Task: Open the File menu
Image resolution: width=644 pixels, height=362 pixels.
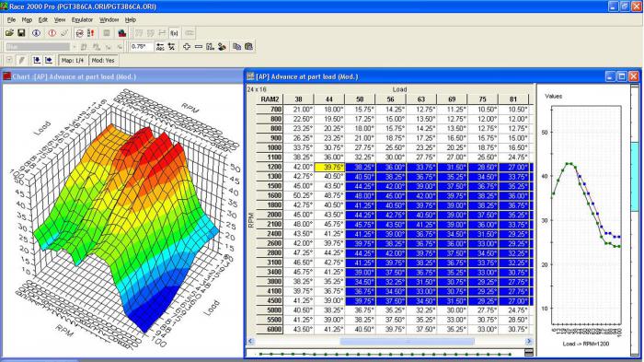Action: [x=11, y=19]
